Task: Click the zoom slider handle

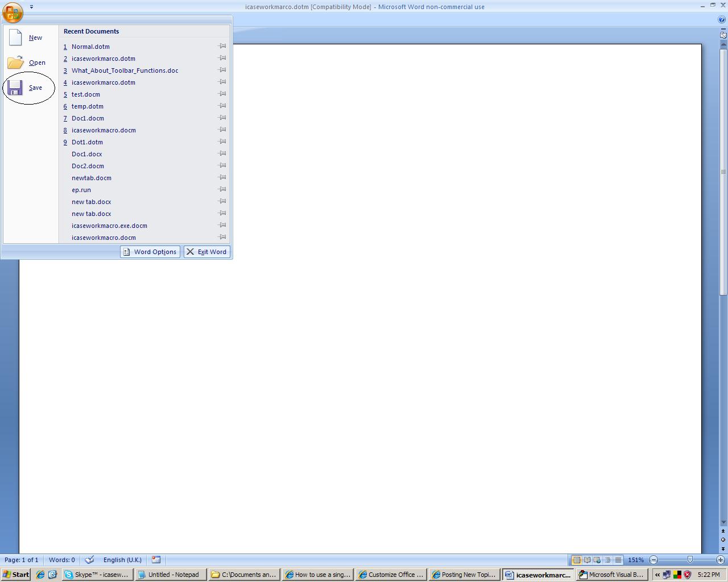Action: [x=690, y=560]
